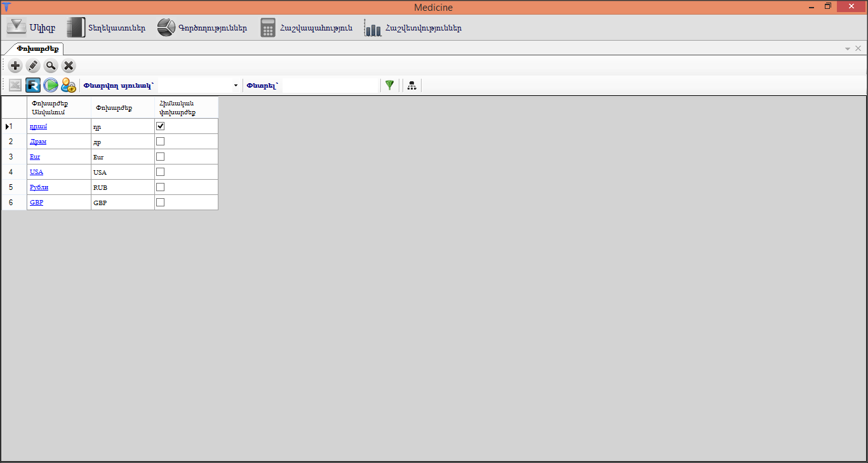Check base currency for Рубли row

(160, 187)
